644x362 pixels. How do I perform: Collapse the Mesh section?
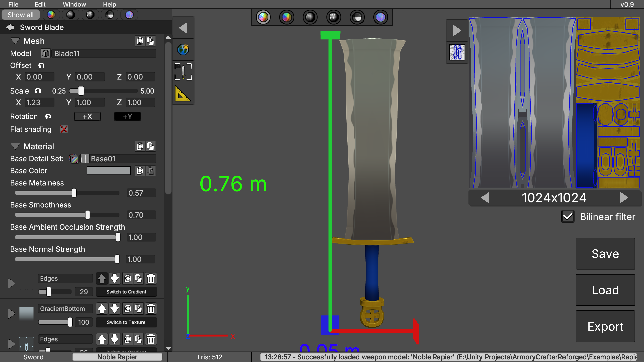[x=15, y=41]
